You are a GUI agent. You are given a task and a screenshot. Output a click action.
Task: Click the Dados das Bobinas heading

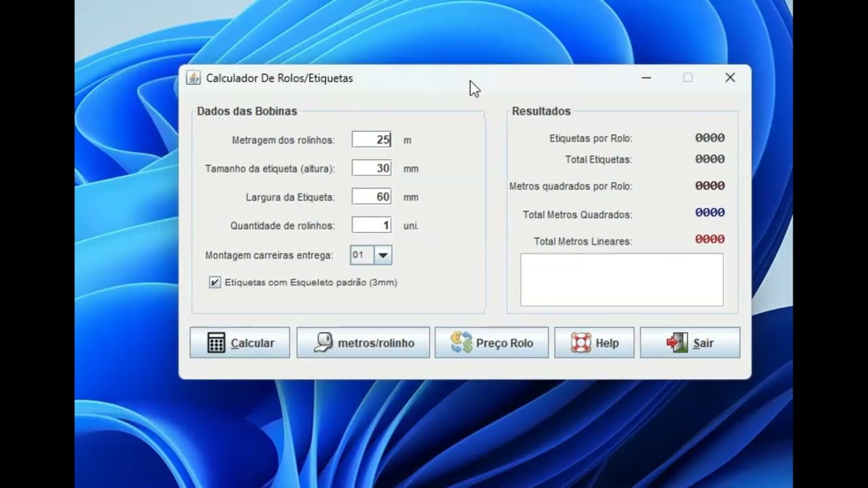(247, 111)
